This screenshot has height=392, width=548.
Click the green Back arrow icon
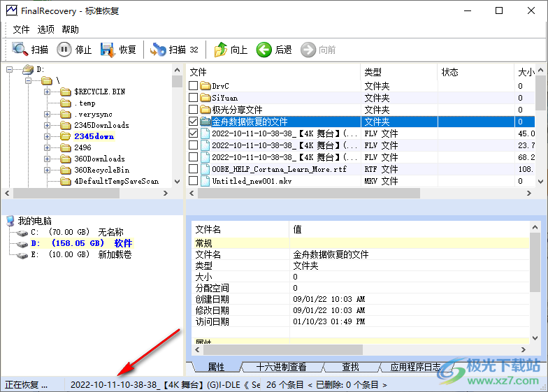click(x=264, y=50)
